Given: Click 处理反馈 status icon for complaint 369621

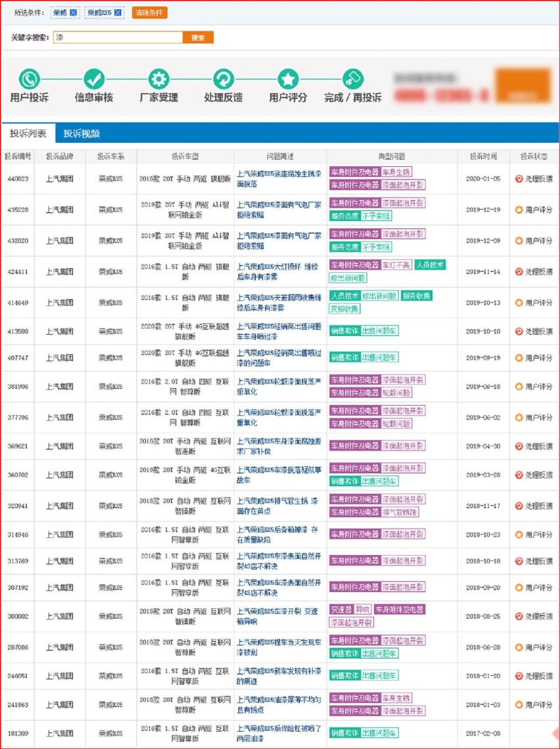Looking at the screenshot, I should pyautogui.click(x=519, y=446).
